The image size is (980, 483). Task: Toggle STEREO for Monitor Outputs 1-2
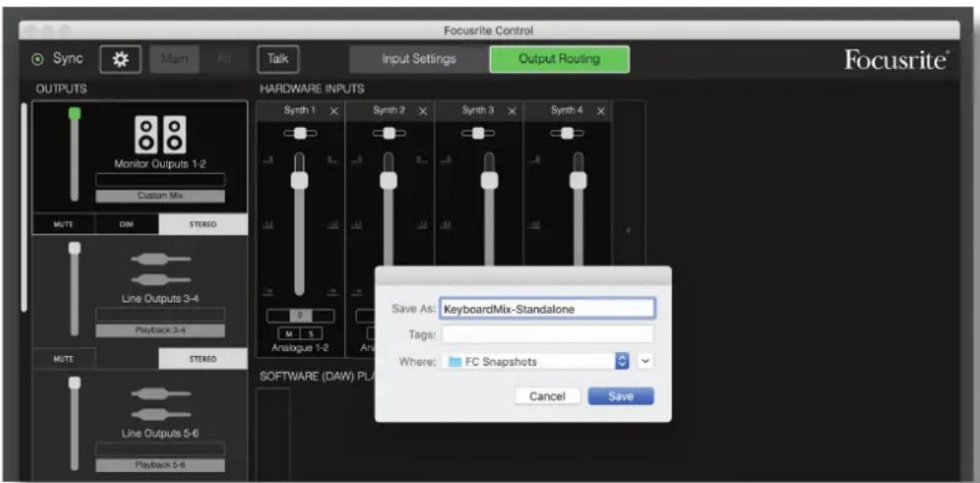pyautogui.click(x=203, y=224)
